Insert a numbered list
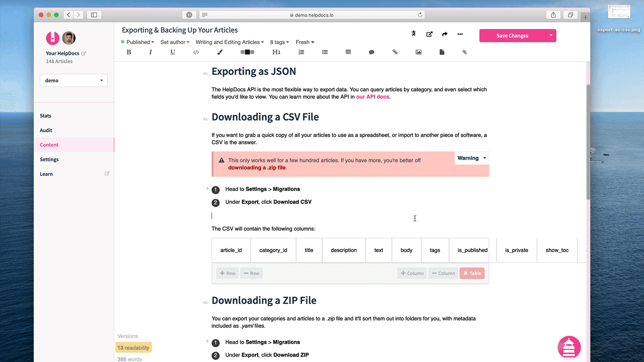The image size is (644, 362). point(301,52)
